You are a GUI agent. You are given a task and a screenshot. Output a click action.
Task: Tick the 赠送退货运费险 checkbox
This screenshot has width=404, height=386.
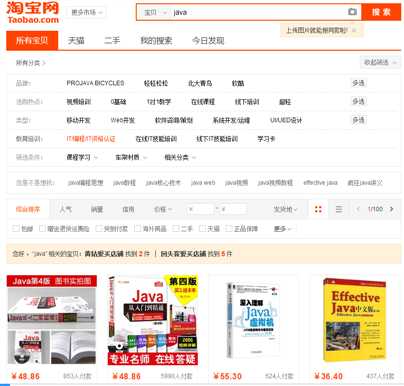point(42,228)
